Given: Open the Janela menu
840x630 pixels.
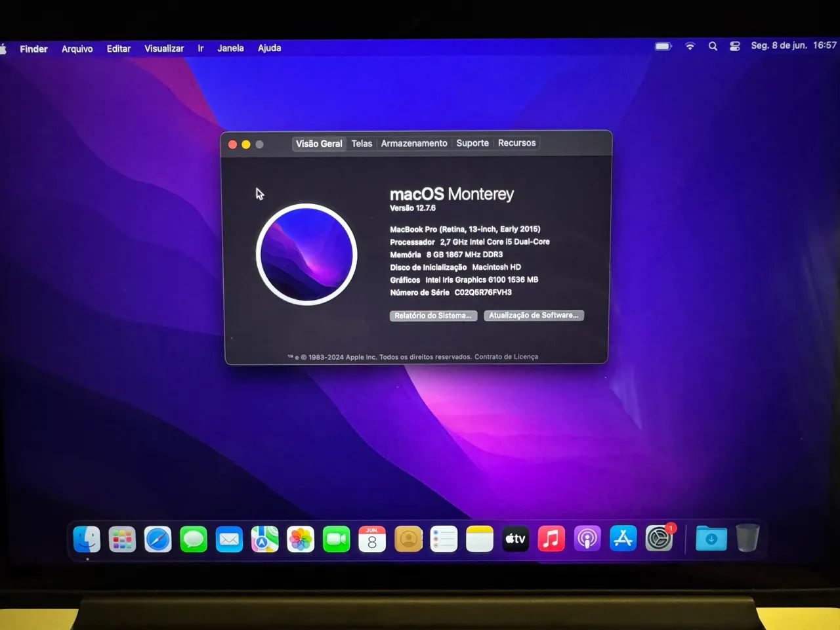Looking at the screenshot, I should point(231,48).
